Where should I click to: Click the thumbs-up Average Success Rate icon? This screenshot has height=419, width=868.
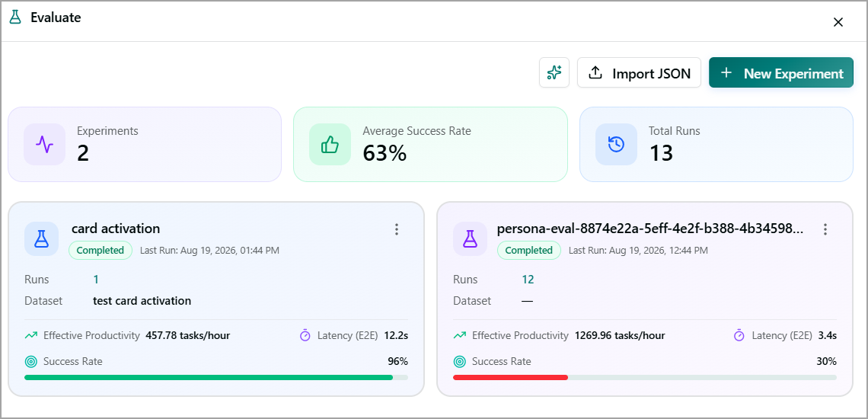330,144
